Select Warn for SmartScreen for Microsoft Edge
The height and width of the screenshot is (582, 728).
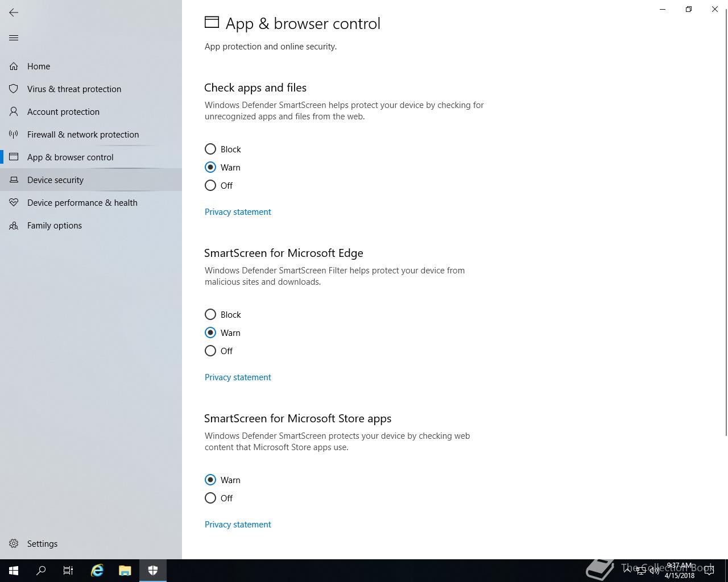pyautogui.click(x=210, y=332)
